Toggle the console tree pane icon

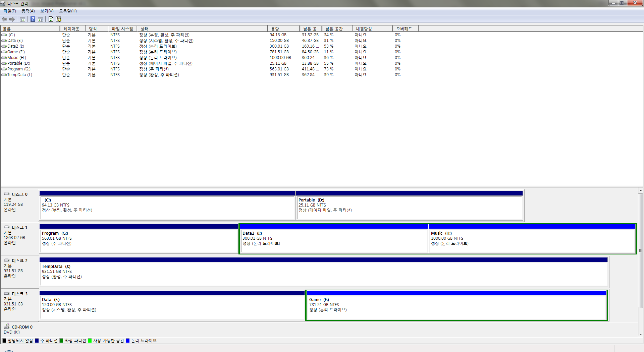coord(22,19)
